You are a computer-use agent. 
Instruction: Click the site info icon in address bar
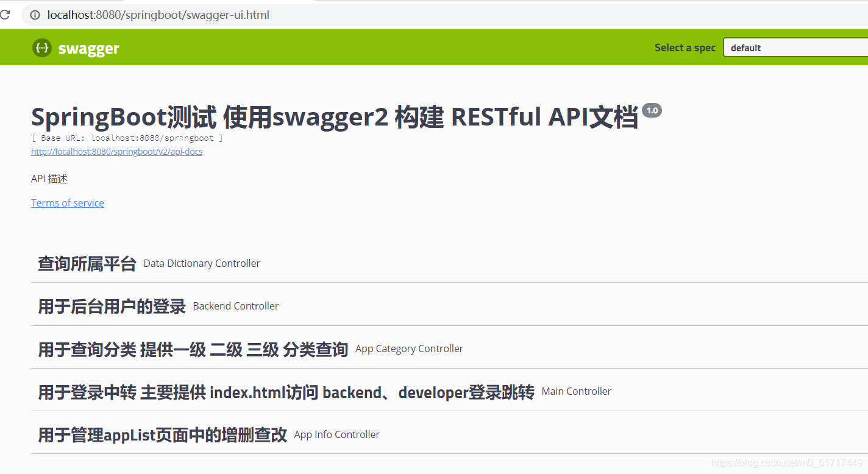(35, 15)
